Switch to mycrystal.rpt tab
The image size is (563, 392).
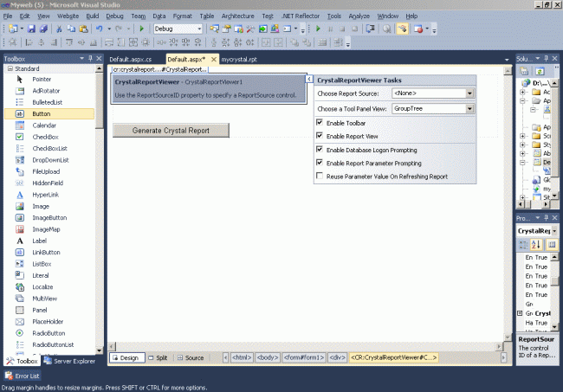click(x=239, y=60)
